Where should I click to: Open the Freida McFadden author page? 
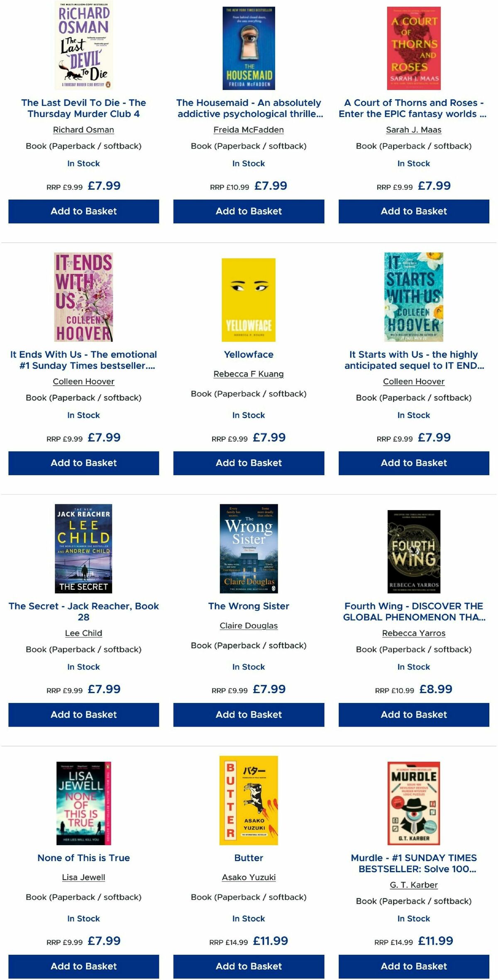pos(249,130)
